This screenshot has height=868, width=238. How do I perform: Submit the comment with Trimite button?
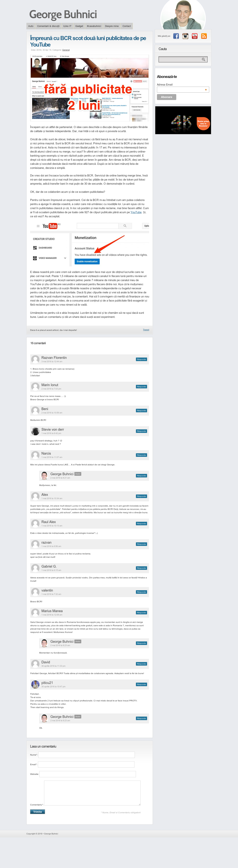point(38,812)
